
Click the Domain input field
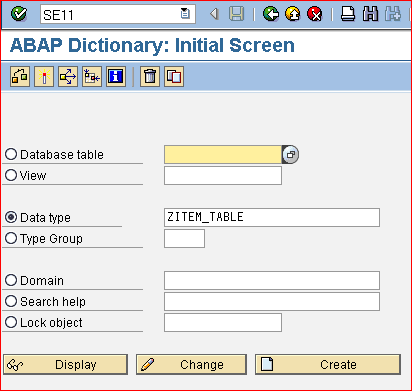(x=272, y=280)
